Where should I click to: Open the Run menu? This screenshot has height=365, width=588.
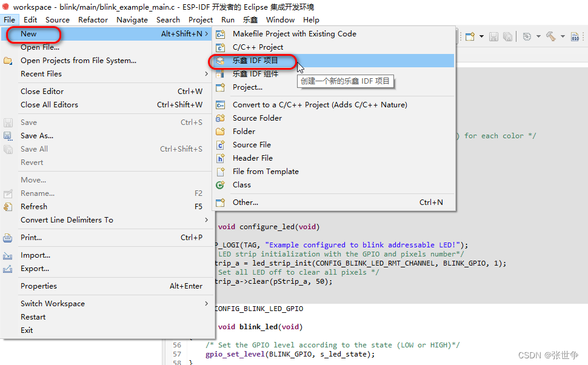[228, 20]
